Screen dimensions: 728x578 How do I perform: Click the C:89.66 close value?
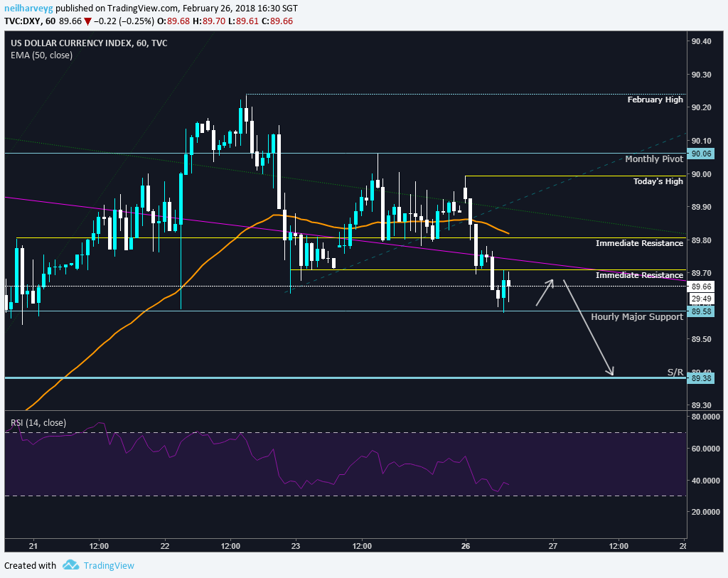point(277,21)
